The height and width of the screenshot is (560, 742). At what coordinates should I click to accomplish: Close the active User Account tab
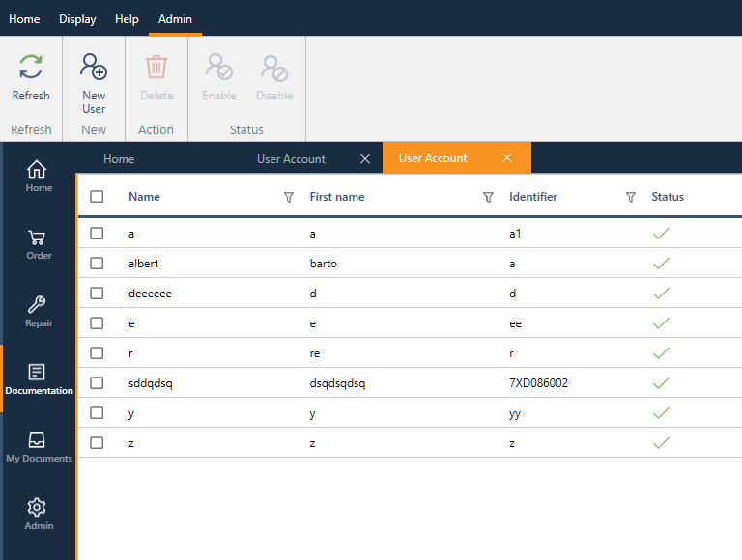point(507,158)
